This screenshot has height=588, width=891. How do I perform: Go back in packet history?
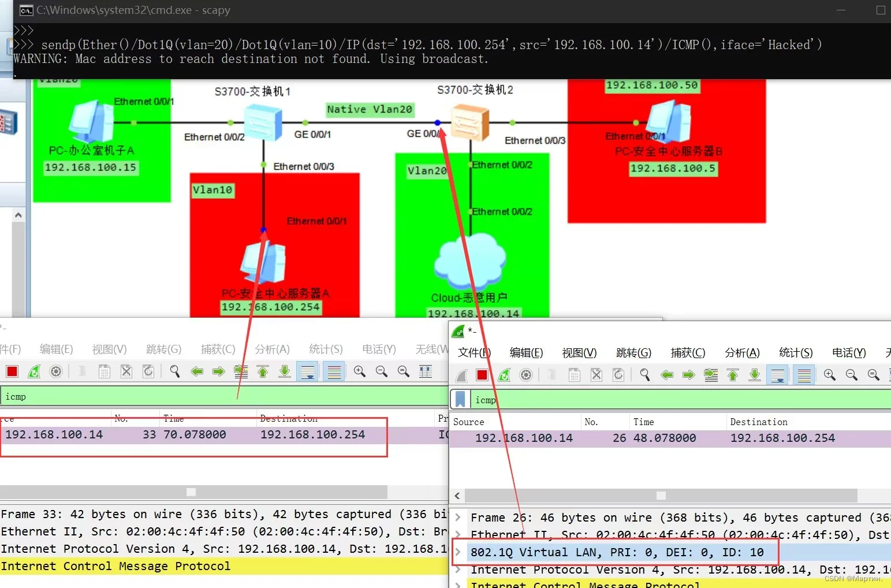197,371
